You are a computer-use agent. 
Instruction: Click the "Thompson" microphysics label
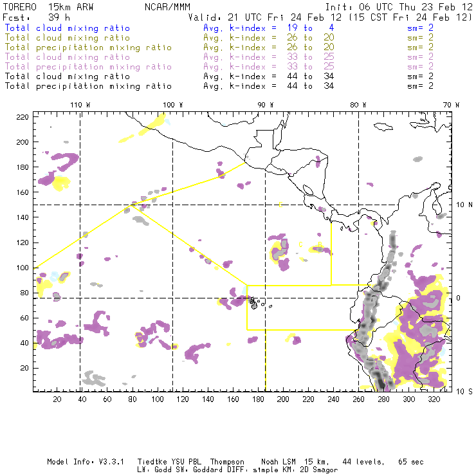tap(227, 462)
